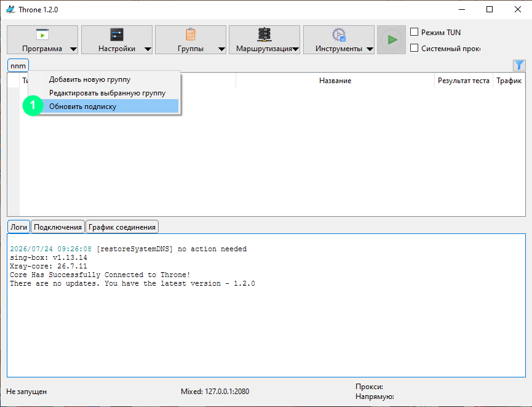The image size is (532, 407).
Task: Select Обновить подписку in the context menu
Action: point(104,107)
